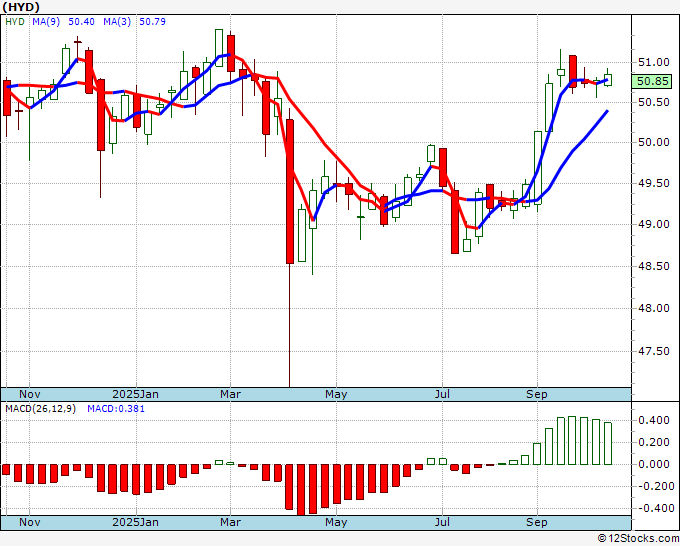Click the red July candlestick dropping to 48.65

[x=454, y=222]
